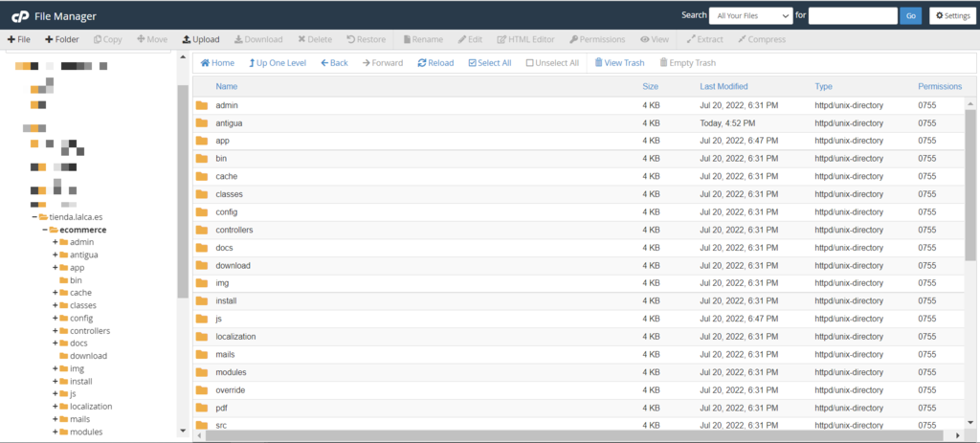Select the antigua folder icon in list

coord(201,123)
